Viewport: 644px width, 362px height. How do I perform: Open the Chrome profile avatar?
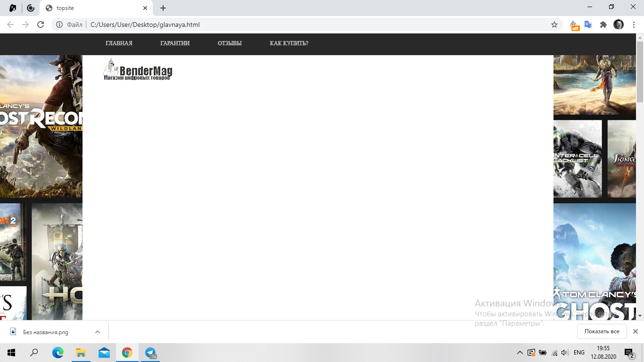click(619, 25)
